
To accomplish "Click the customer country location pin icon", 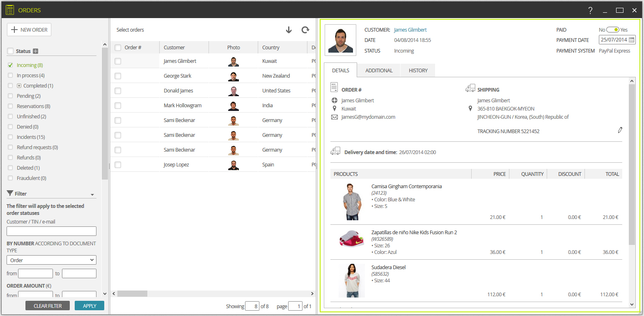I will pyautogui.click(x=335, y=108).
